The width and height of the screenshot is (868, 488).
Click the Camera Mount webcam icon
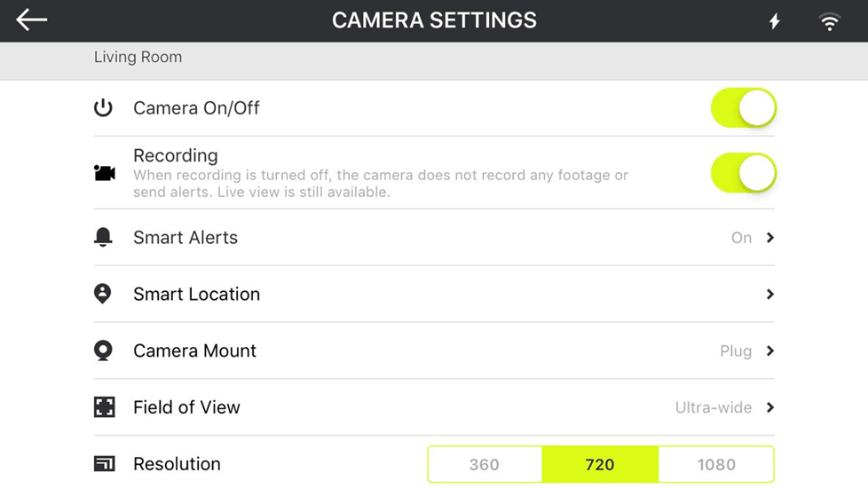tap(103, 350)
